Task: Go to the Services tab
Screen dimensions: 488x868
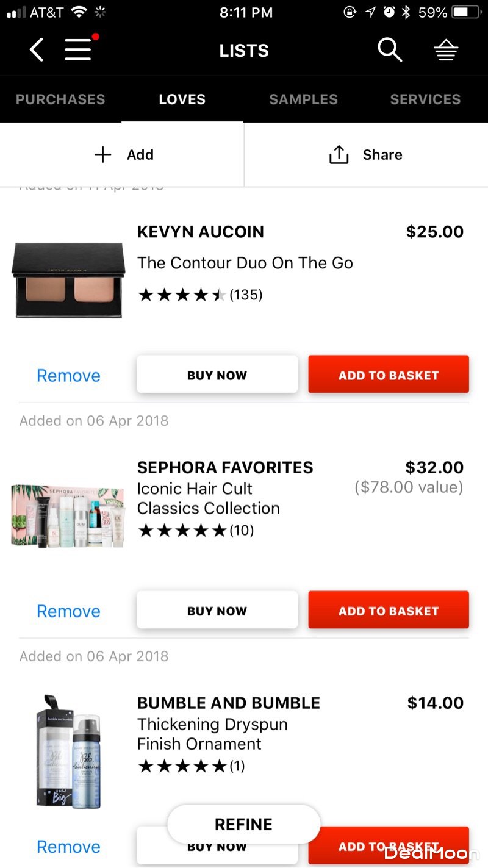Action: pos(425,99)
